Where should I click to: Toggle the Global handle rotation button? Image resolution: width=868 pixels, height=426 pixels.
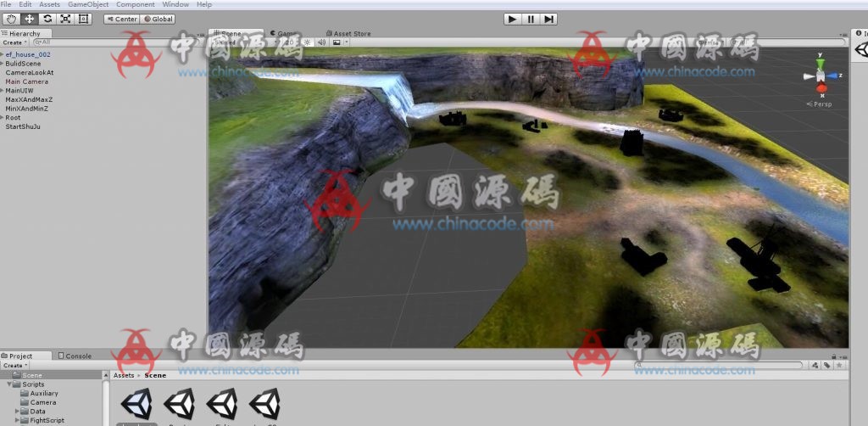click(158, 19)
